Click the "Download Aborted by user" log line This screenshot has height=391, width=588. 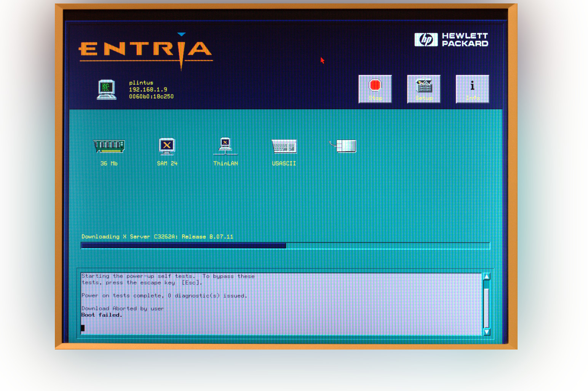[122, 308]
